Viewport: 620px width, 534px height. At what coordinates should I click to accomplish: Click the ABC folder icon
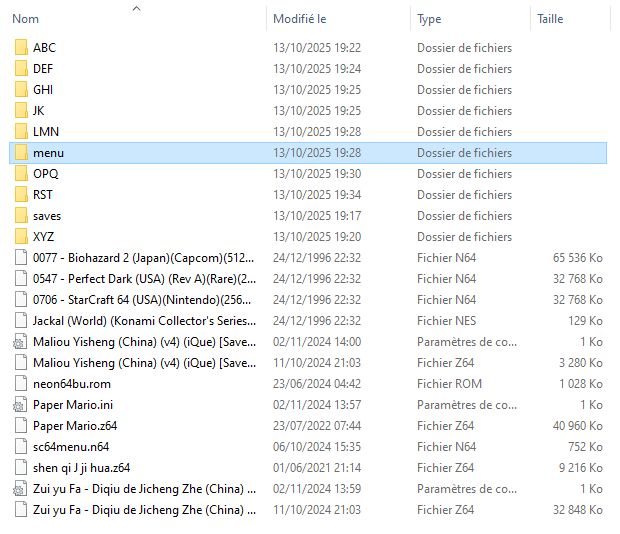coord(21,47)
